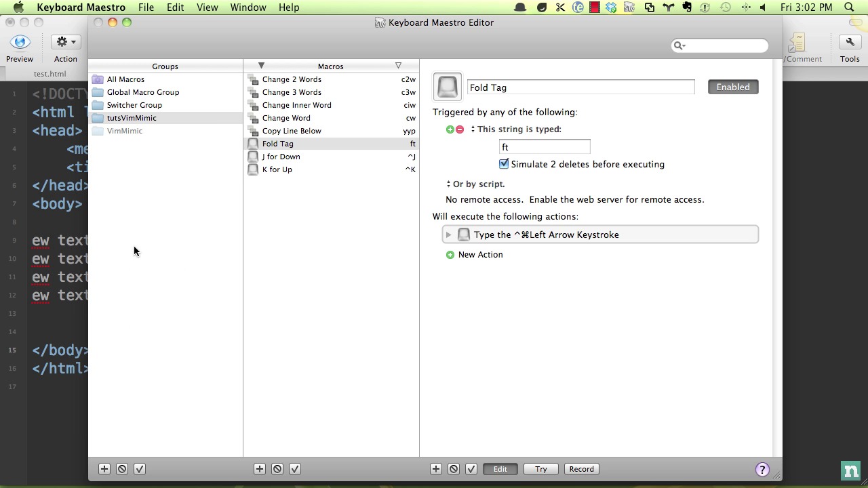
Task: Remove the typed string trigger with red minus
Action: [x=460, y=129]
